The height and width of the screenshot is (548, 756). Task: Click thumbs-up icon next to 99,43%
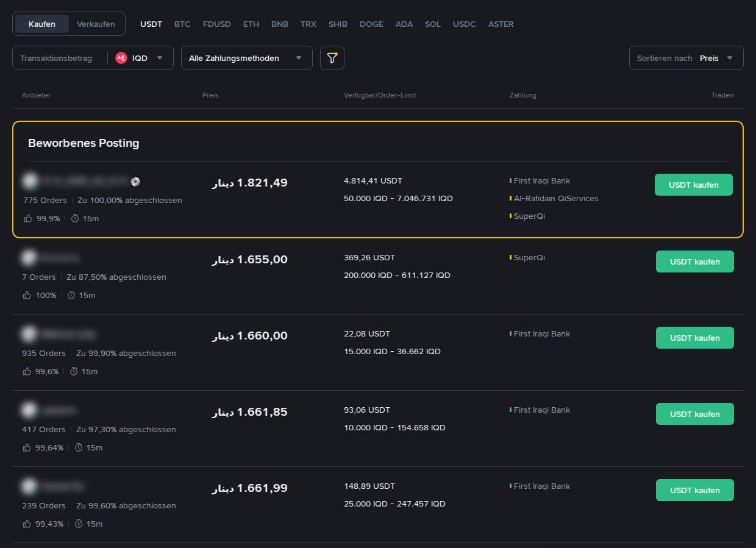click(27, 524)
